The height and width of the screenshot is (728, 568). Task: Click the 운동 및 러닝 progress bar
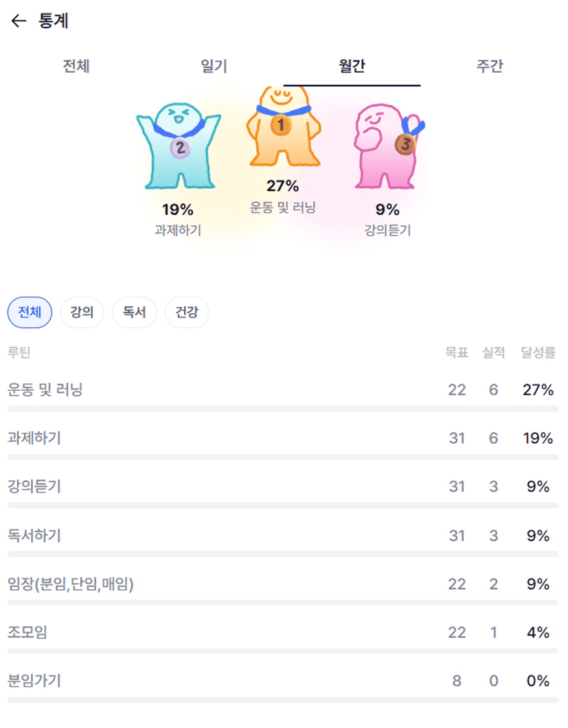pos(282,409)
